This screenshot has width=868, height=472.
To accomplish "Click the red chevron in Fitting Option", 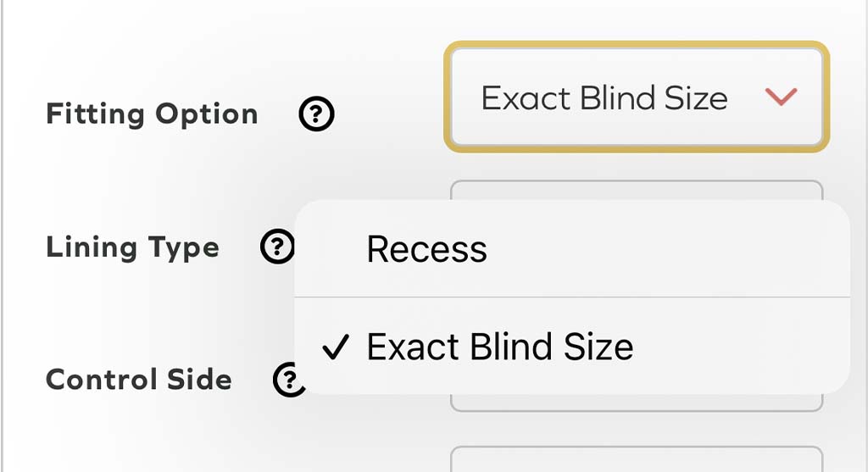I will point(781,97).
